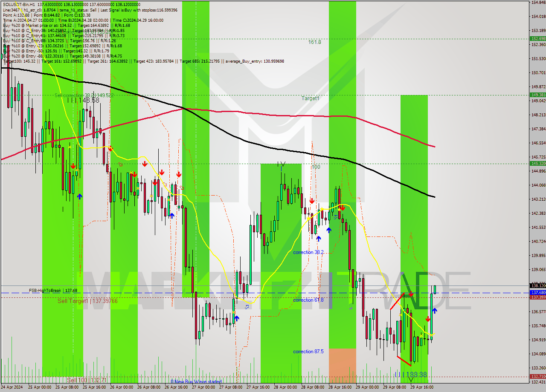Click the '27 Apr 08:00' time axis label
The width and height of the screenshot is (546, 392).
(x=230, y=387)
